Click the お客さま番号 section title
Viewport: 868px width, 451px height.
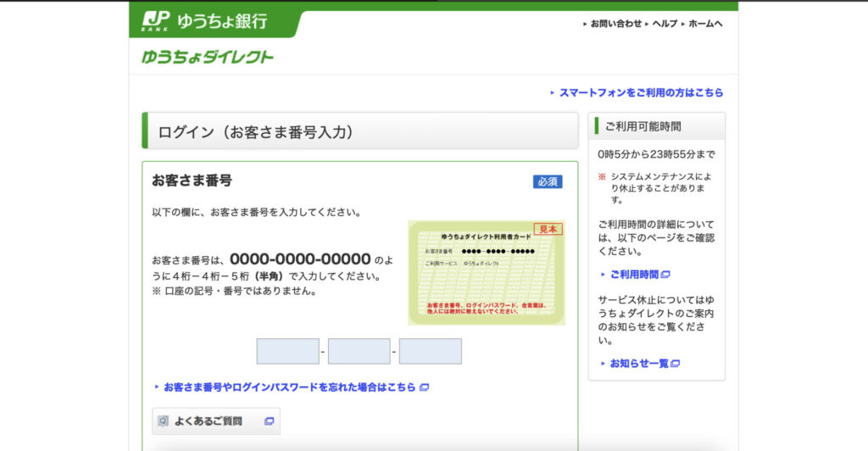pos(192,181)
